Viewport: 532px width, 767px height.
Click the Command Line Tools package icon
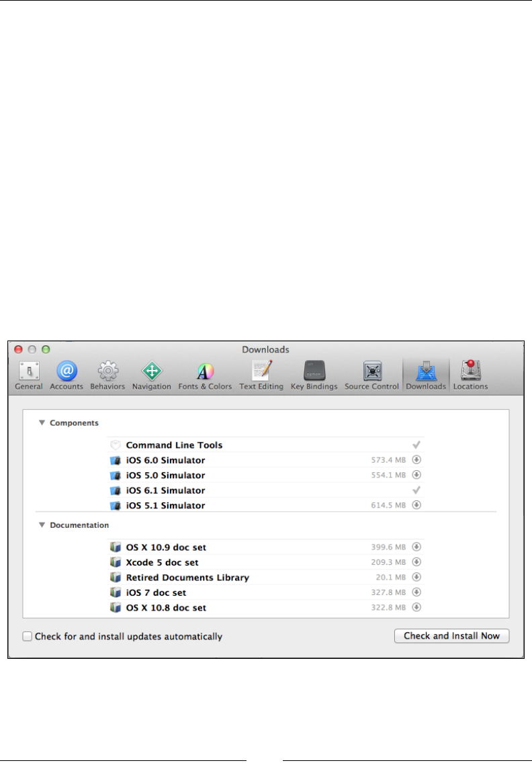(116, 445)
